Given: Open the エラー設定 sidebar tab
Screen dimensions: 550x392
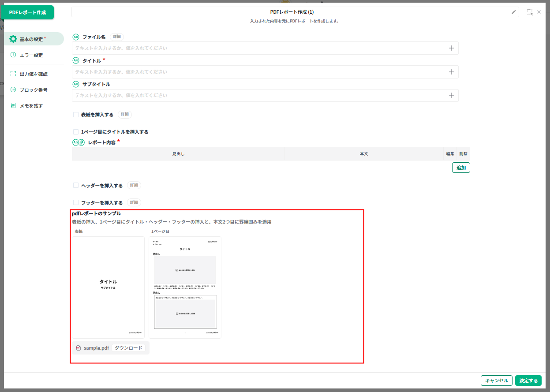Looking at the screenshot, I should point(31,55).
